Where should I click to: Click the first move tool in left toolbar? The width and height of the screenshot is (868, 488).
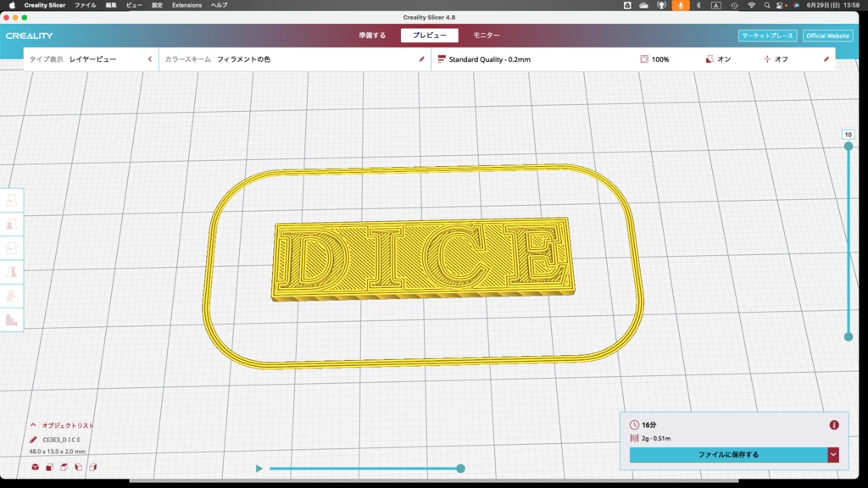12,200
